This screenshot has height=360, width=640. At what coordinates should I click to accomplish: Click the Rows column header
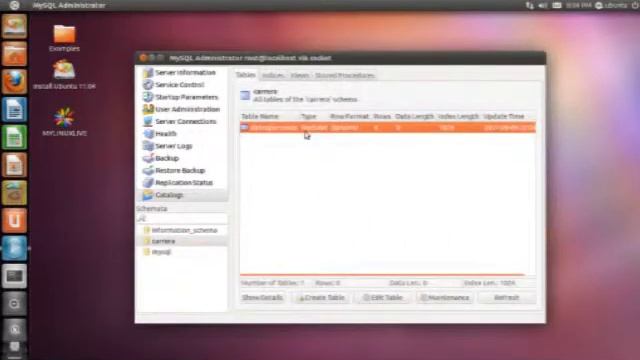coord(382,116)
